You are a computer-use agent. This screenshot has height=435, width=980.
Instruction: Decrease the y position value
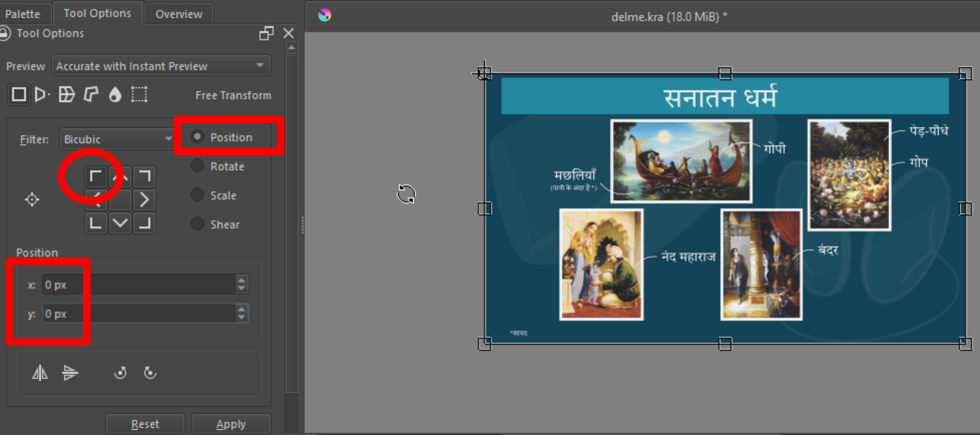(241, 318)
